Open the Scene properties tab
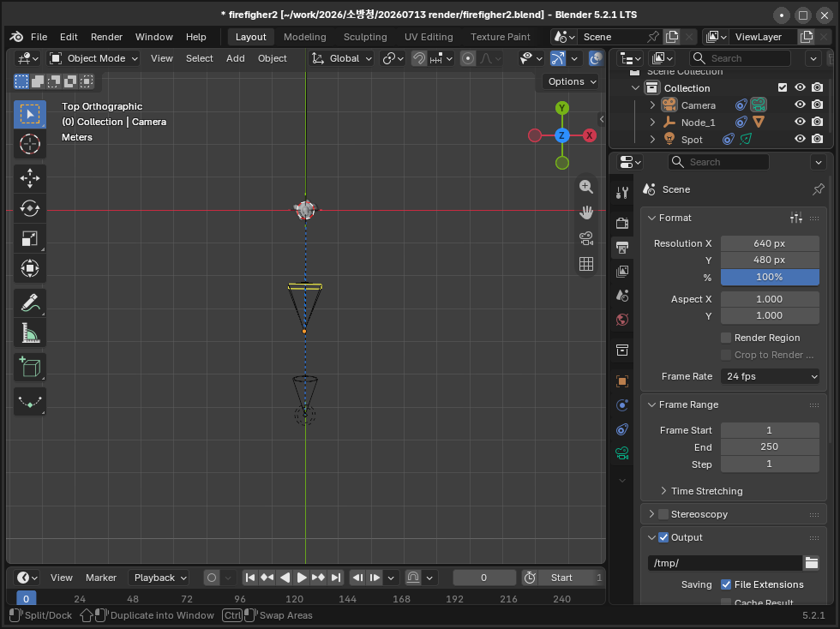 point(622,296)
